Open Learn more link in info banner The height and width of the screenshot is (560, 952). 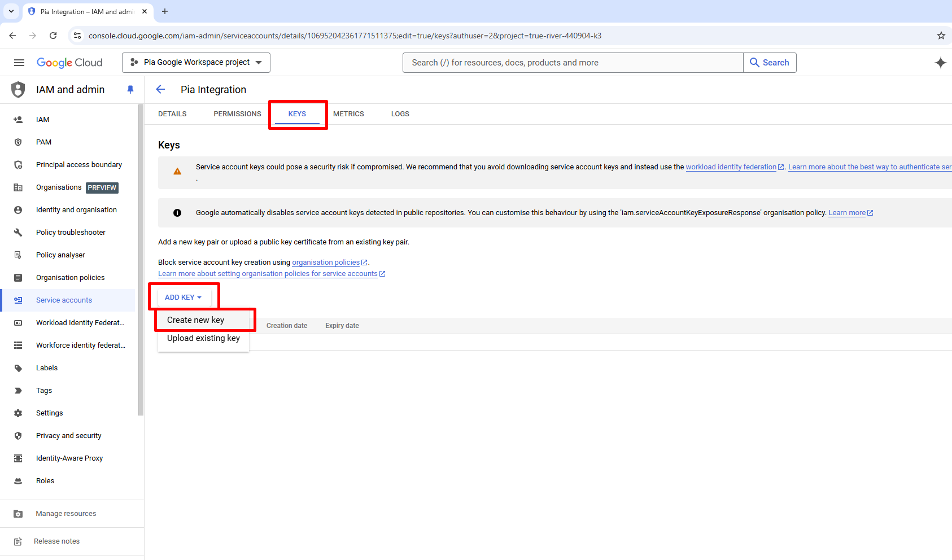point(850,213)
